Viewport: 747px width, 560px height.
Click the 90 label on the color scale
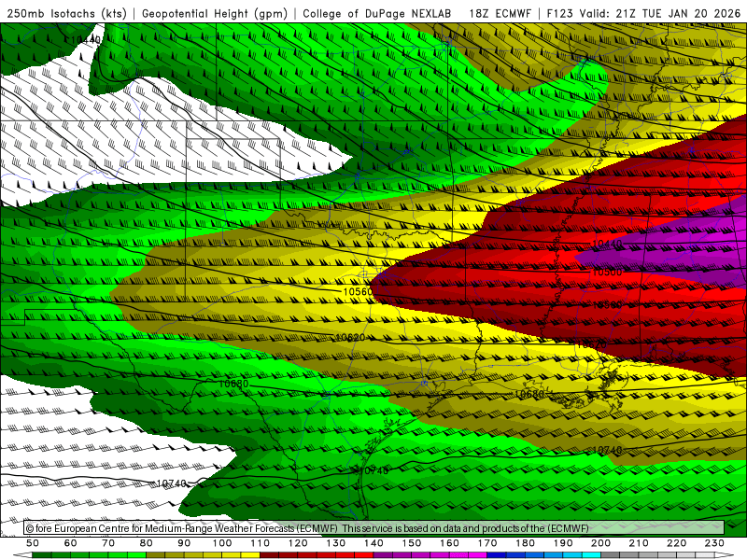click(x=184, y=543)
